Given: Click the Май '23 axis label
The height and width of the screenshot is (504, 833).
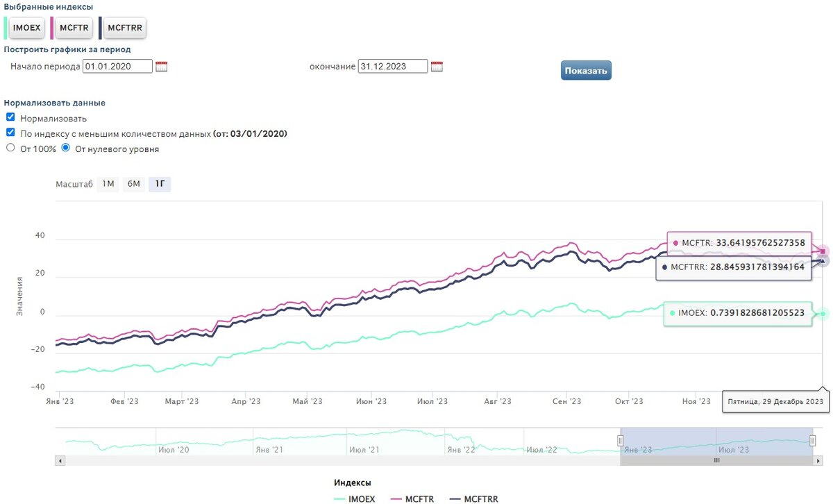Looking at the screenshot, I should tap(308, 401).
